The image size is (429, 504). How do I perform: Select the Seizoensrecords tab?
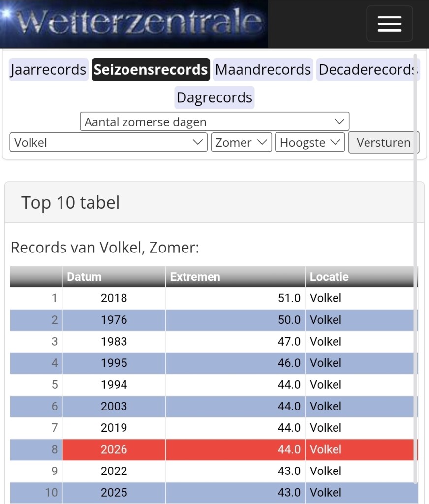click(151, 70)
